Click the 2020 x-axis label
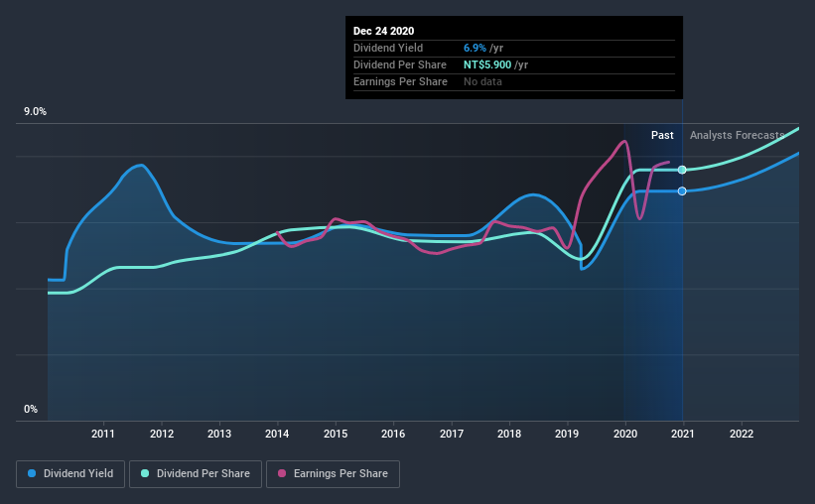Screen dimensions: 815x504 [625, 434]
